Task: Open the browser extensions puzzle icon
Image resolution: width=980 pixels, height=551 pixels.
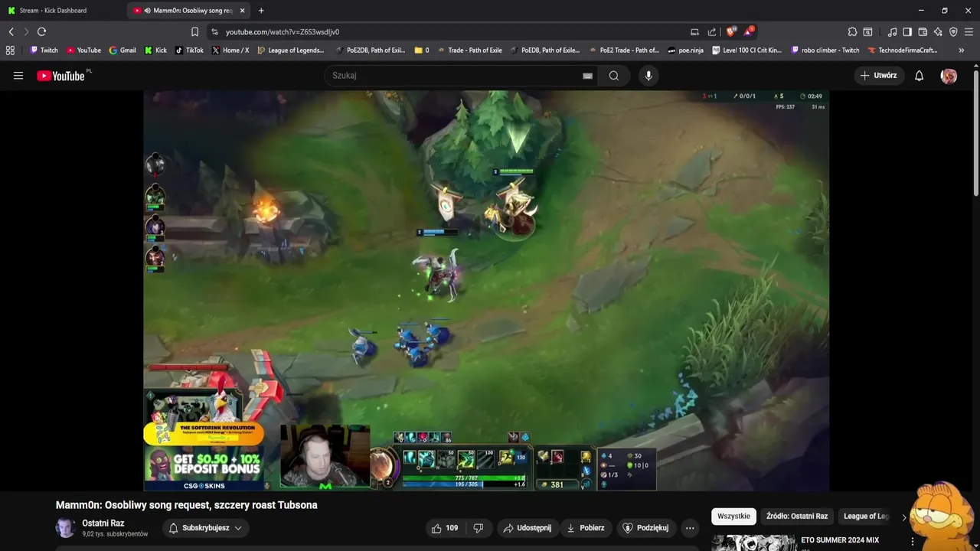Action: 852,31
